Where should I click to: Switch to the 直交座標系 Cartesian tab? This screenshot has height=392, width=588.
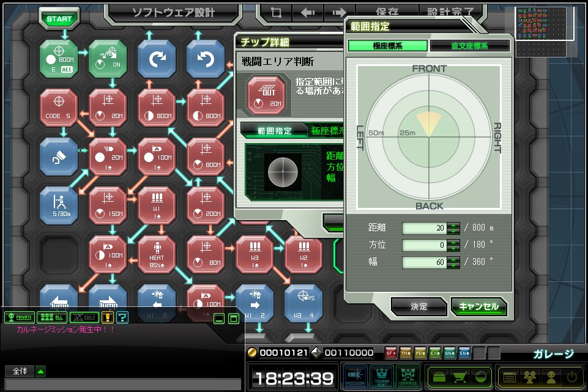(x=469, y=46)
